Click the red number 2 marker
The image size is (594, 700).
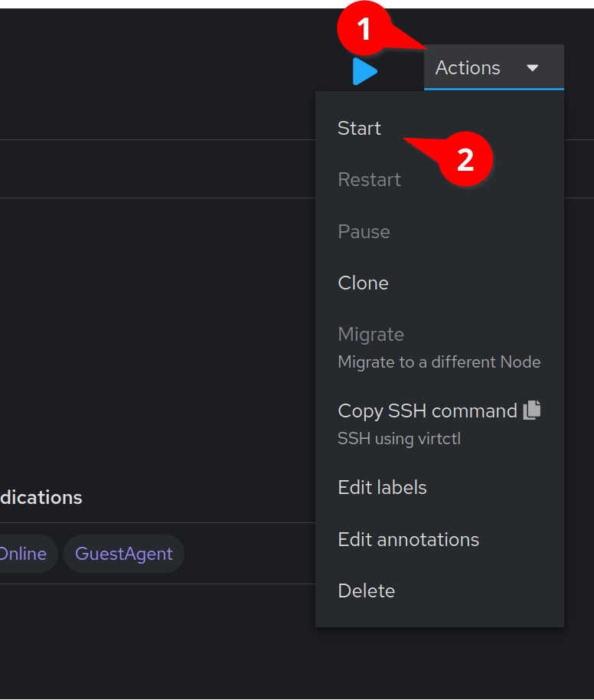click(x=465, y=159)
